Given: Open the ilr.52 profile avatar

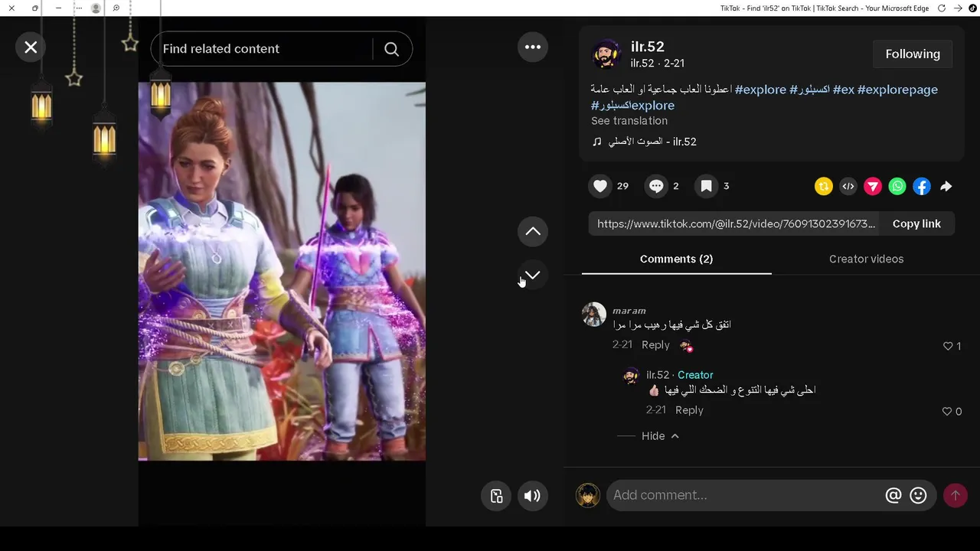Looking at the screenshot, I should tap(606, 54).
